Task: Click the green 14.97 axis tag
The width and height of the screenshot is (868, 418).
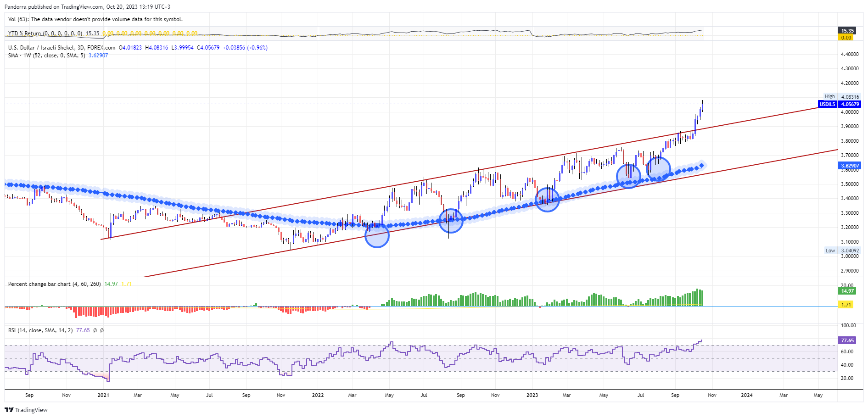Action: coord(847,291)
